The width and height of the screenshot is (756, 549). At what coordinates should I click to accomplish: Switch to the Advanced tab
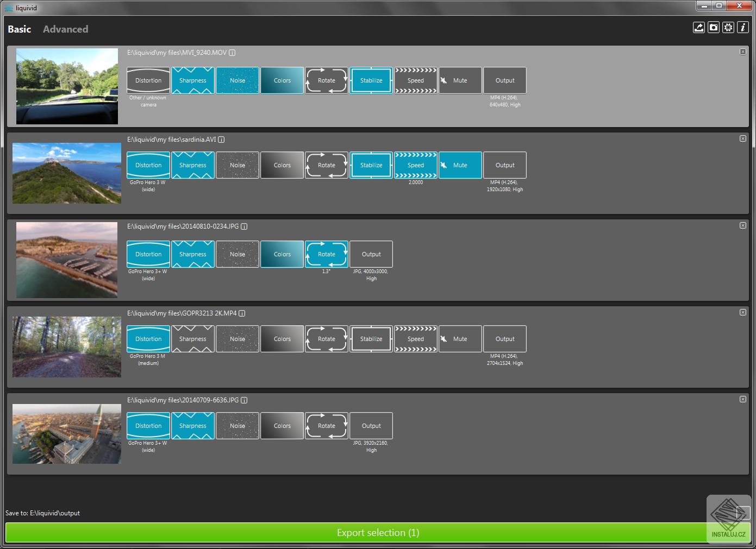point(66,29)
